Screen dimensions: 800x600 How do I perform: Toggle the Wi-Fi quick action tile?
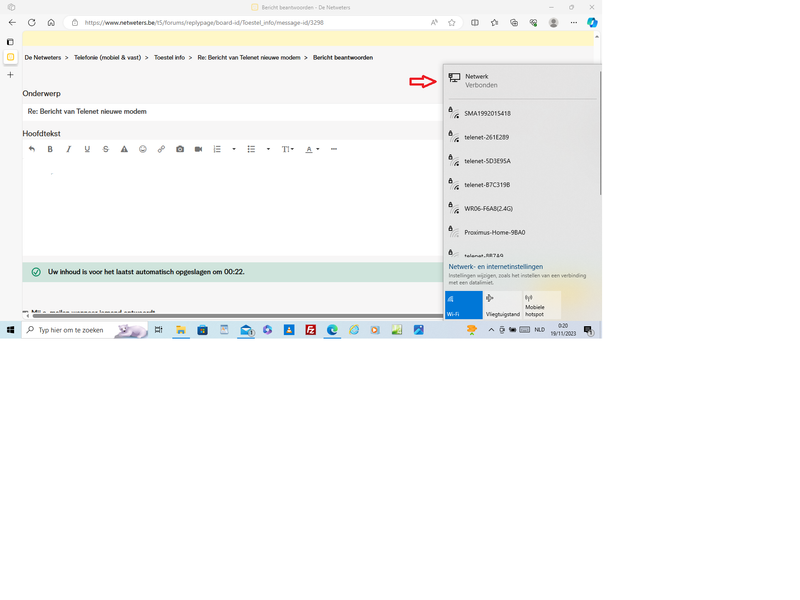[463, 305]
